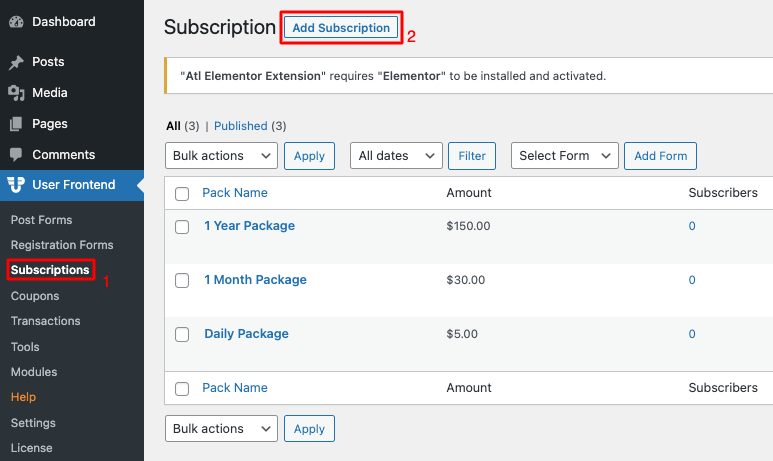The image size is (773, 461).
Task: Open the top Bulk actions dropdown
Action: point(221,156)
